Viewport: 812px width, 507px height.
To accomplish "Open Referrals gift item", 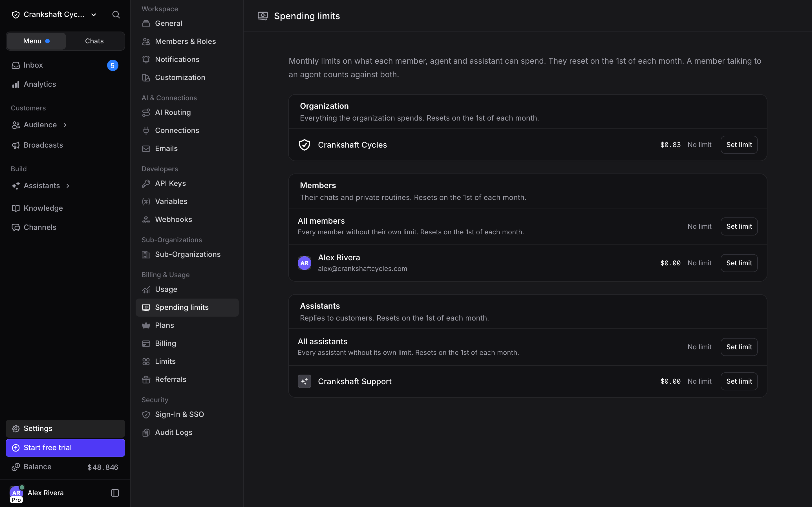I will coord(187,379).
